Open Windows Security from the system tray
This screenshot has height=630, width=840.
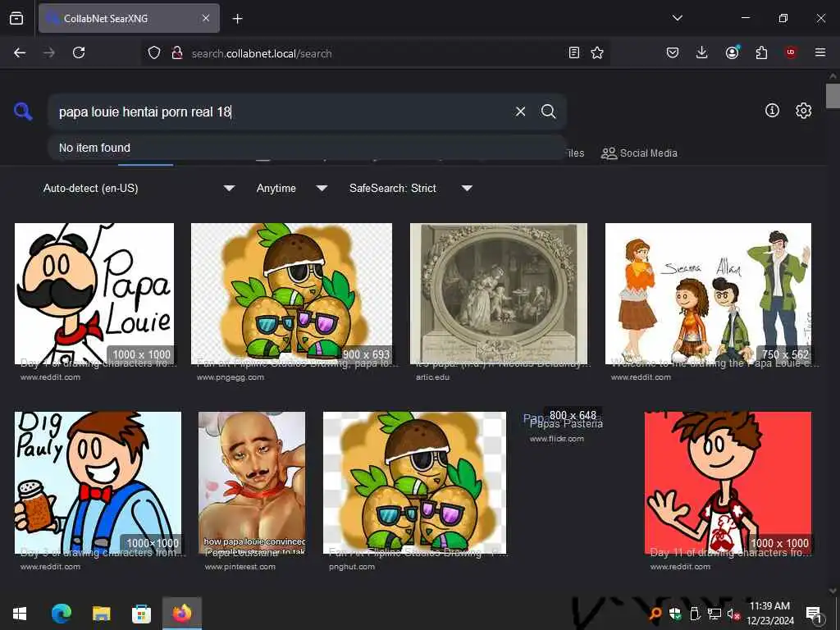[x=674, y=614]
